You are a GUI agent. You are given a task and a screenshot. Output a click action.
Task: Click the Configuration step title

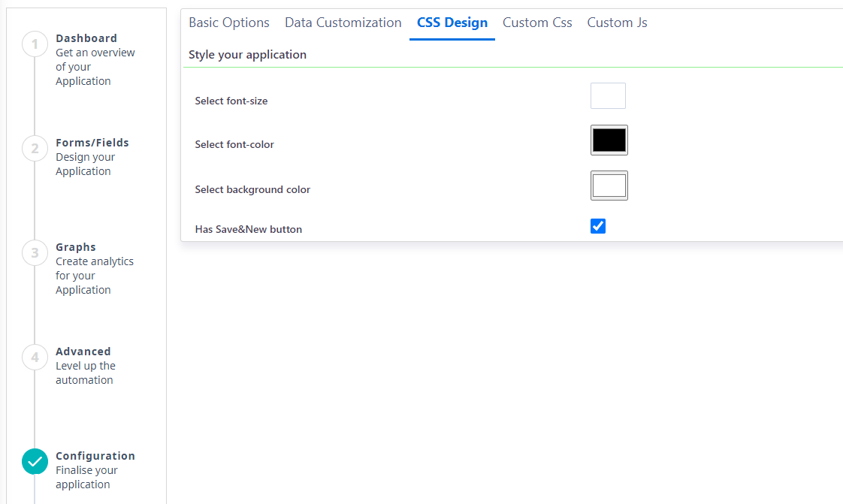coord(95,456)
